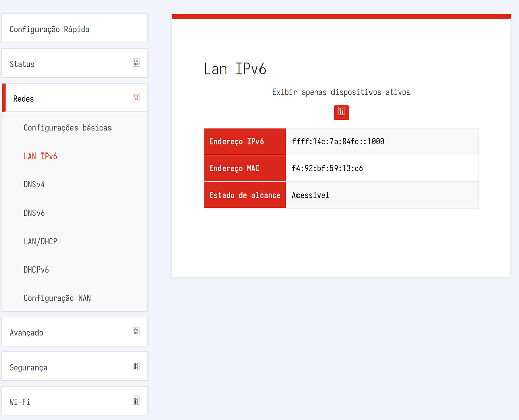This screenshot has width=519, height=420.
Task: Open the DNSv6 settings page
Action: [33, 213]
